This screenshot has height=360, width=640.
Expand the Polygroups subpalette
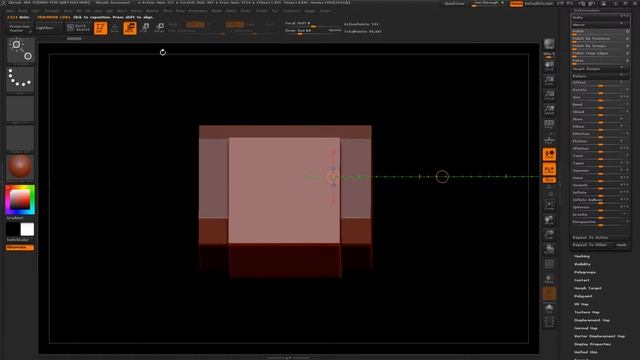pyautogui.click(x=585, y=272)
